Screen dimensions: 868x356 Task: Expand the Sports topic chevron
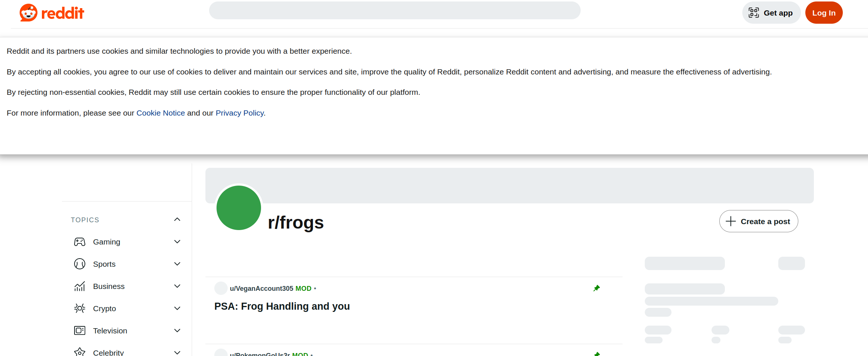click(x=177, y=264)
